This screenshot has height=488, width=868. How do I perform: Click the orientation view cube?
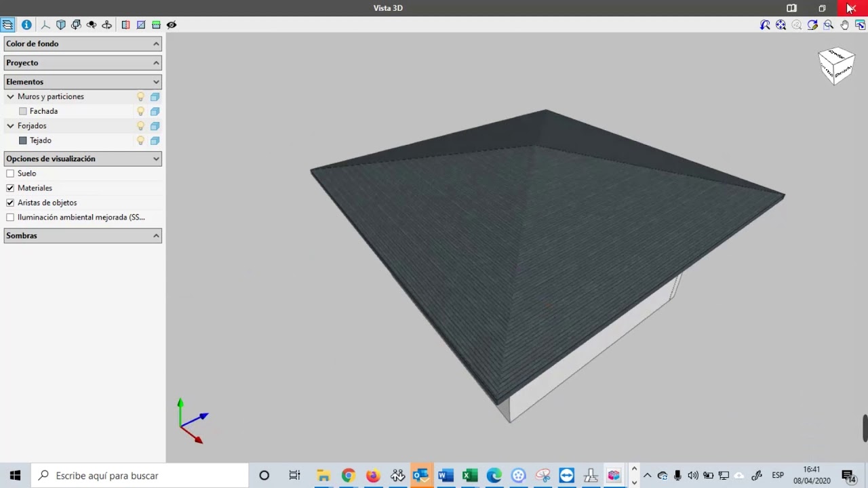pyautogui.click(x=836, y=66)
